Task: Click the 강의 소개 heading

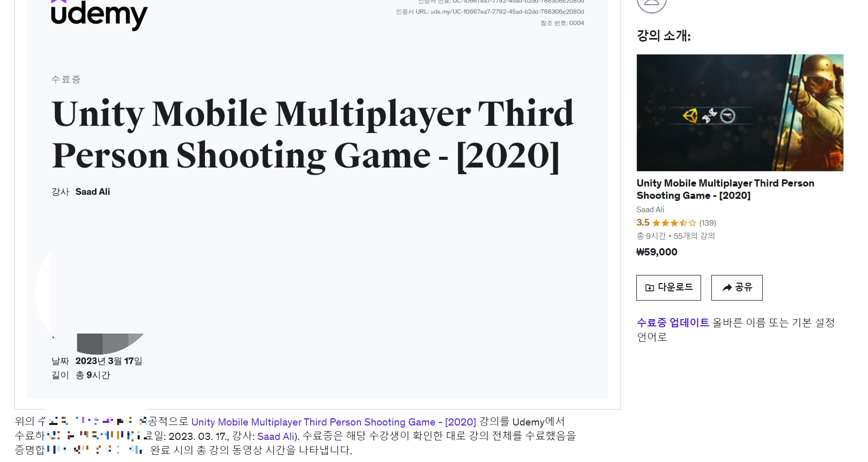Action: point(664,35)
